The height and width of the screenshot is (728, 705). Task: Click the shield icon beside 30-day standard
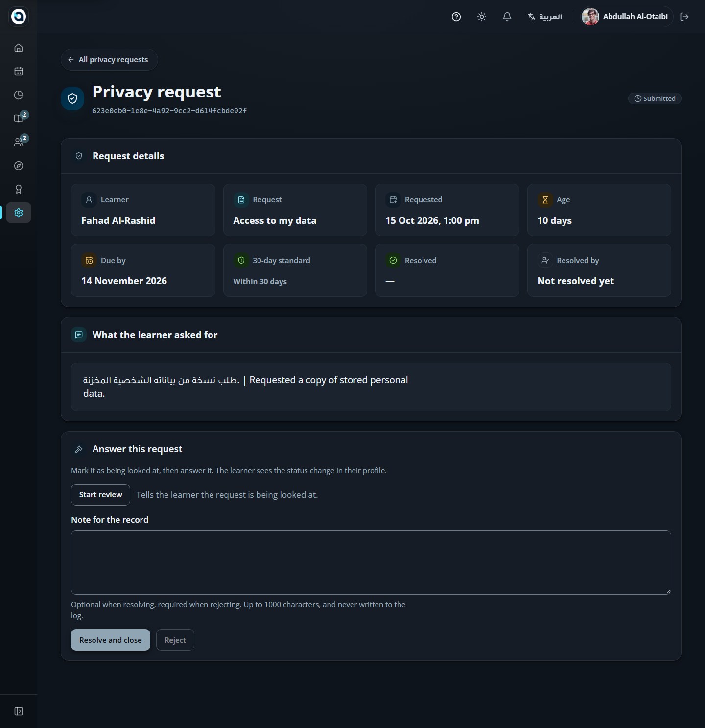[x=241, y=260]
